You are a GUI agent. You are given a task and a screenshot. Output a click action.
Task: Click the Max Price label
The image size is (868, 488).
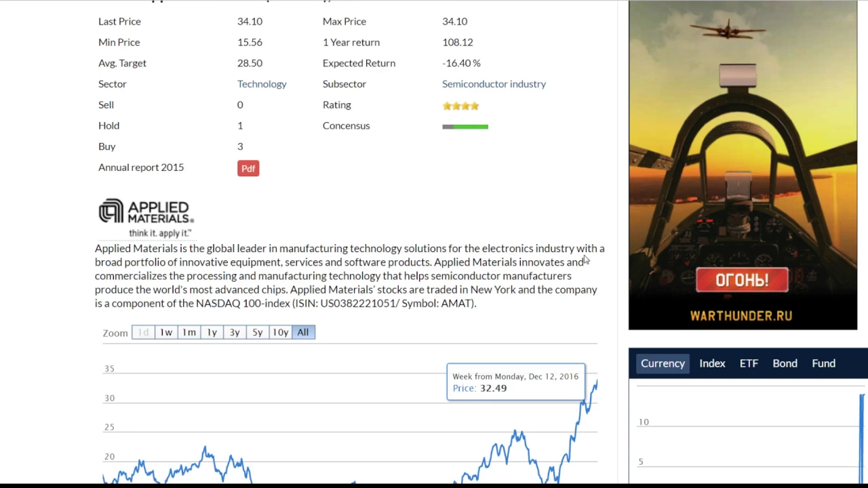coord(344,22)
